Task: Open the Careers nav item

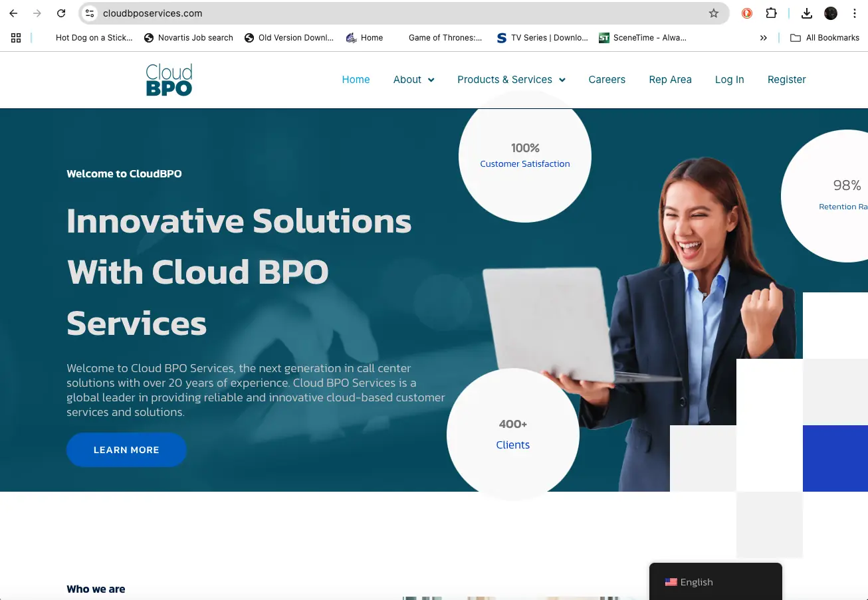Action: [607, 80]
